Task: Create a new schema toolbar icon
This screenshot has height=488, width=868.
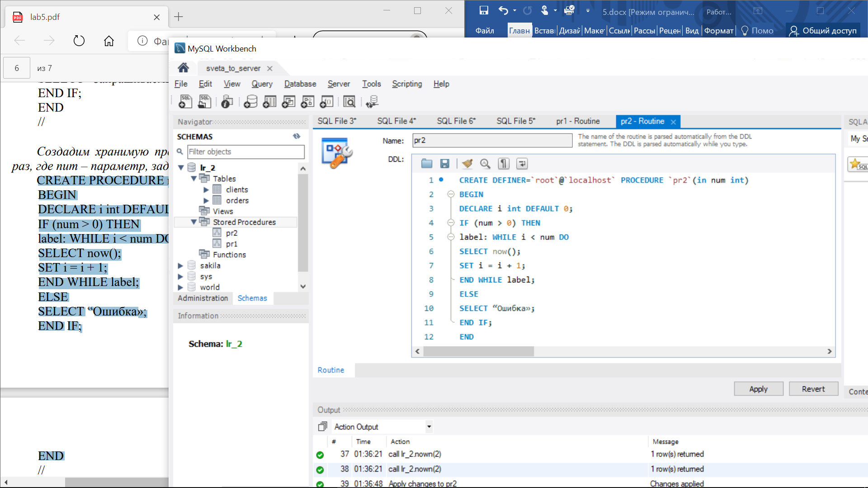Action: click(x=250, y=102)
